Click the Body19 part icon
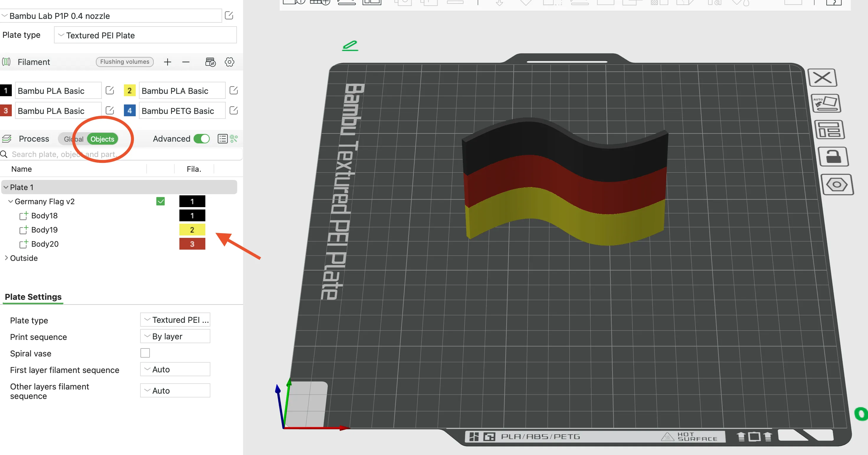 (x=23, y=230)
